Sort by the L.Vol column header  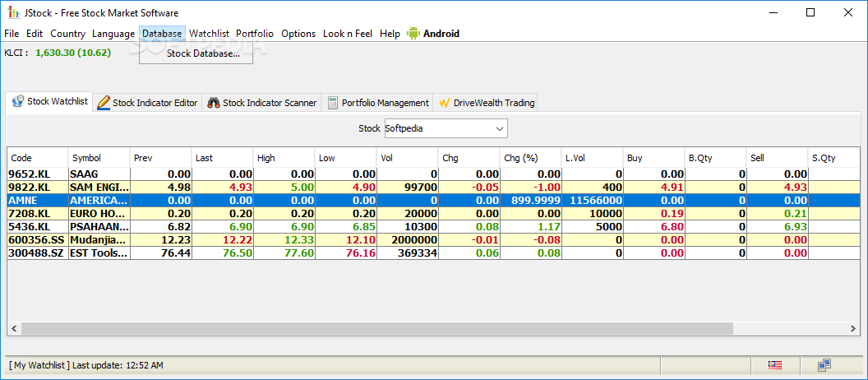(x=593, y=158)
